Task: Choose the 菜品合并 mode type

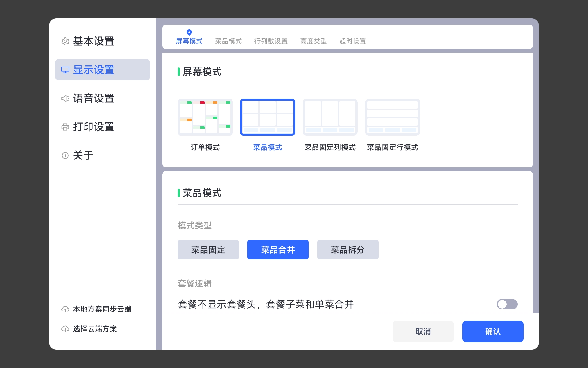Action: tap(278, 250)
